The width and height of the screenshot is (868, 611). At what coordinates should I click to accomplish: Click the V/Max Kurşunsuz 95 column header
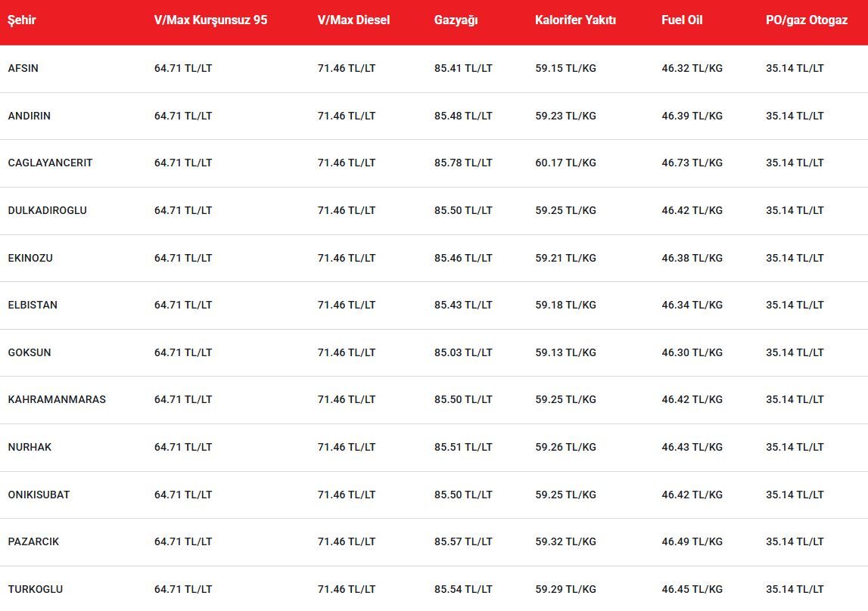pyautogui.click(x=210, y=20)
